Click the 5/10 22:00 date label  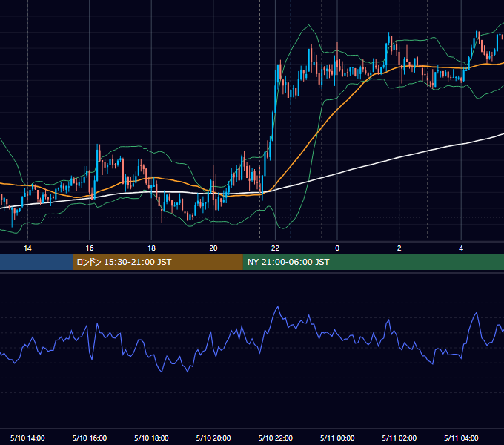click(x=276, y=438)
